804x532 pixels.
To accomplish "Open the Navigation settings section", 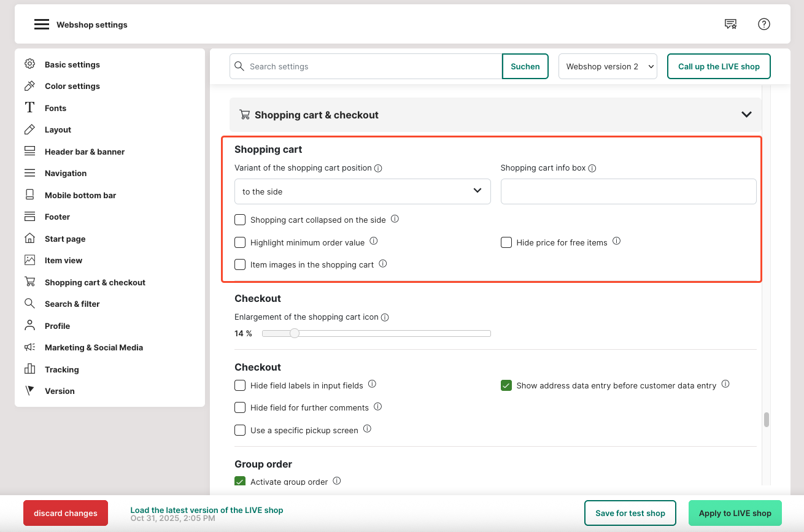I will click(65, 173).
